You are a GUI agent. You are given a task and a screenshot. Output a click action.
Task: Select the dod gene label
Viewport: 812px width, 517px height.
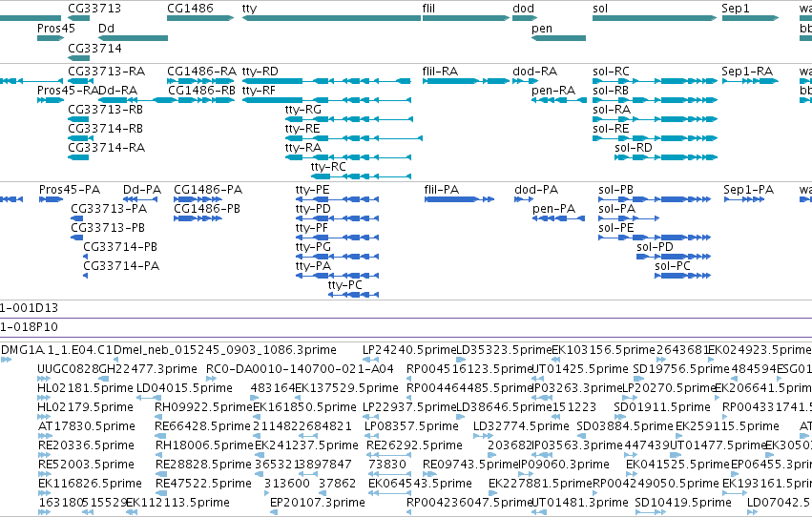point(523,9)
